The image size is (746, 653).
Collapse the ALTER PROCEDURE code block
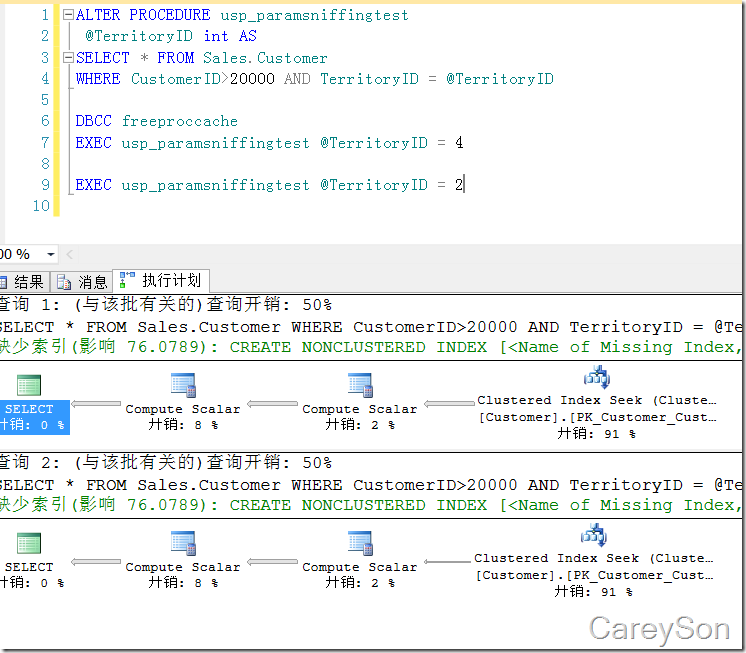click(67, 16)
